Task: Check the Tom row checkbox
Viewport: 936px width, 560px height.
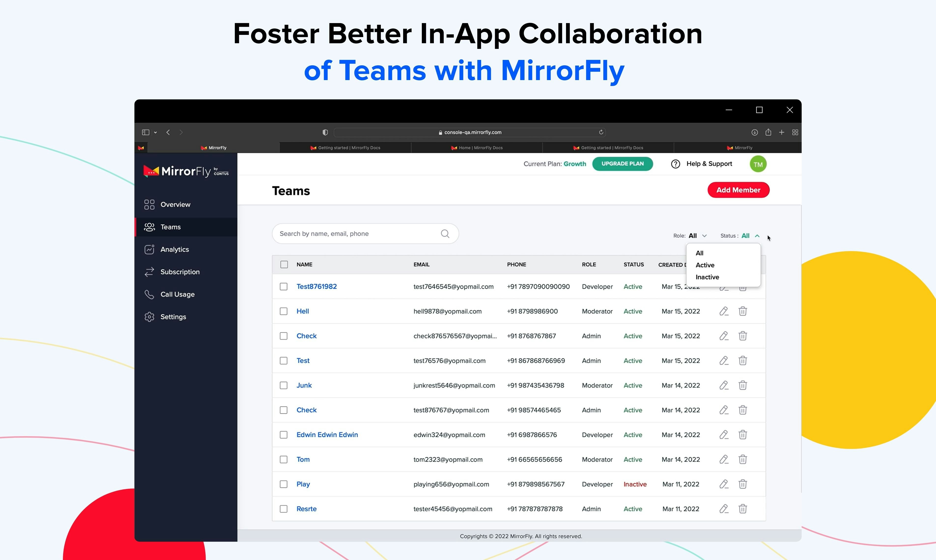Action: (x=284, y=459)
